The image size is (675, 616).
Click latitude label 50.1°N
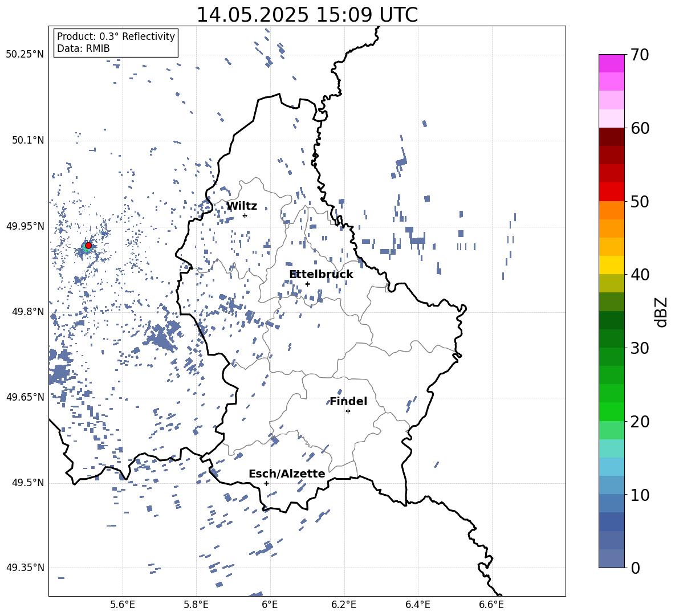28,140
